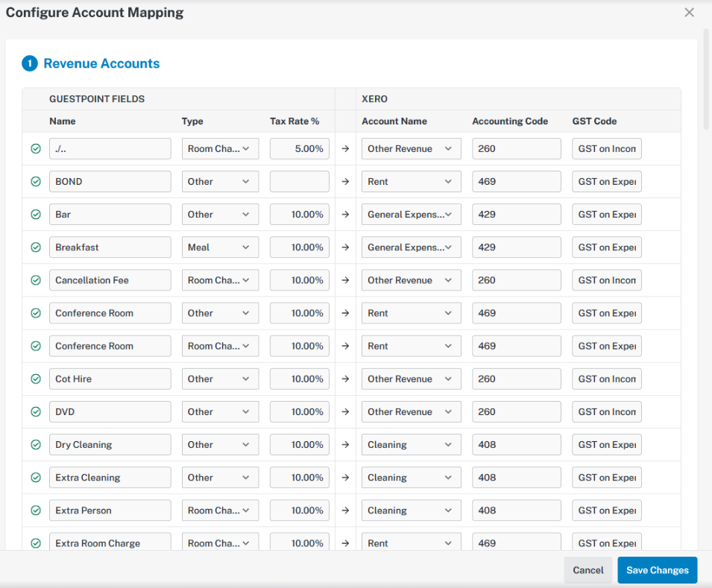
Task: Change the Account Name for Dry Cleaning
Action: pyautogui.click(x=411, y=445)
